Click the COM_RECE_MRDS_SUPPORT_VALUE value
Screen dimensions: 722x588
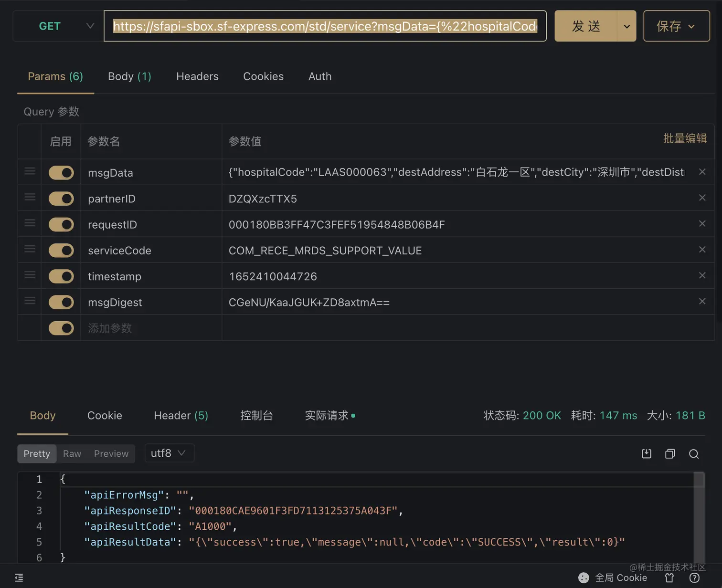coord(325,251)
